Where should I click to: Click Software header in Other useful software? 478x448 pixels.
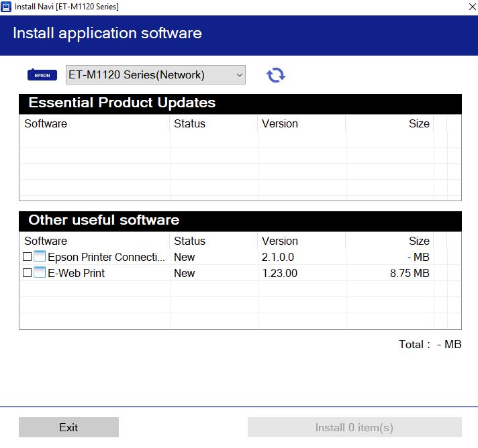click(x=46, y=241)
